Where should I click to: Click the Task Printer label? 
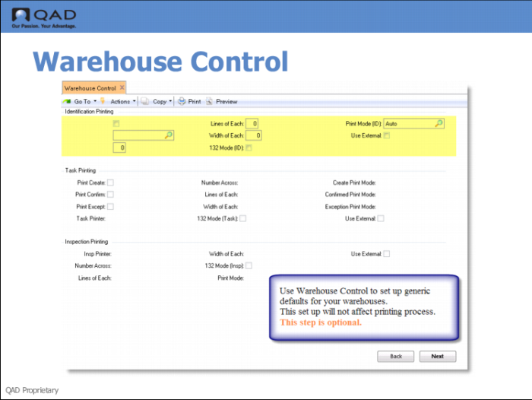[x=90, y=219]
